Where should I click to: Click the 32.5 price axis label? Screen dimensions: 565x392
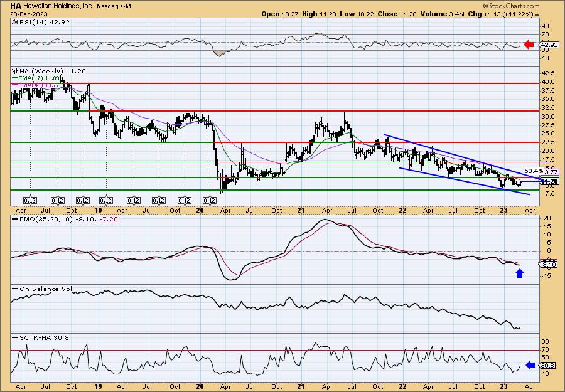coord(549,108)
